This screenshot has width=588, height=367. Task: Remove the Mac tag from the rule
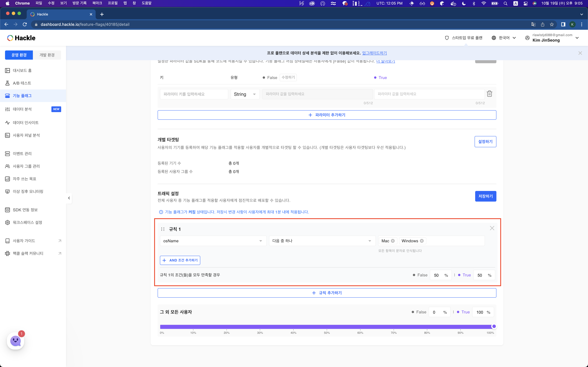pos(393,241)
